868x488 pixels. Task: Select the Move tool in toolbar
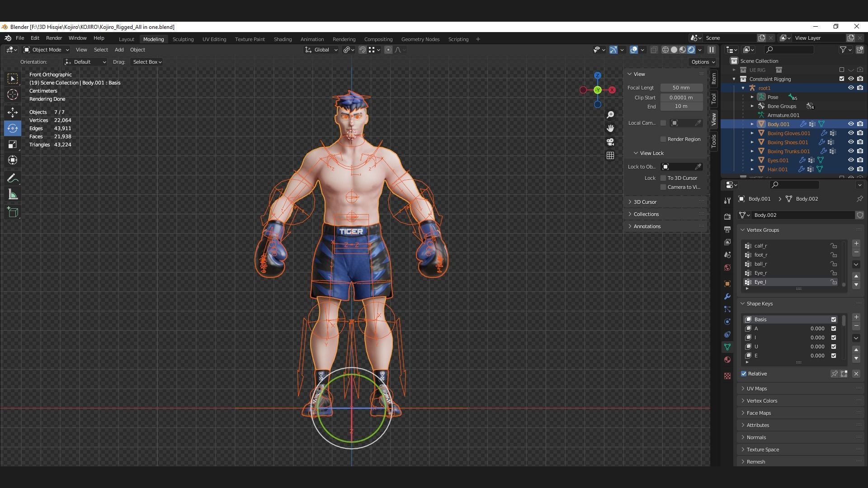(13, 112)
